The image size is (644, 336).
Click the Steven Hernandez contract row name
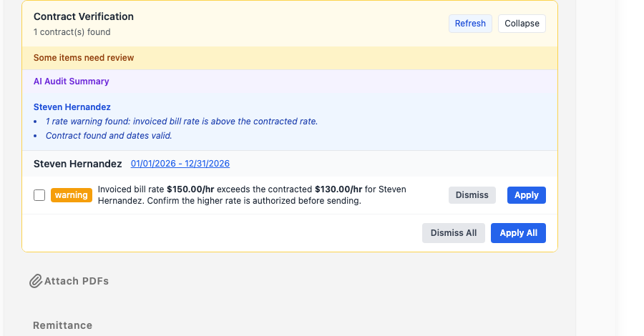[77, 164]
